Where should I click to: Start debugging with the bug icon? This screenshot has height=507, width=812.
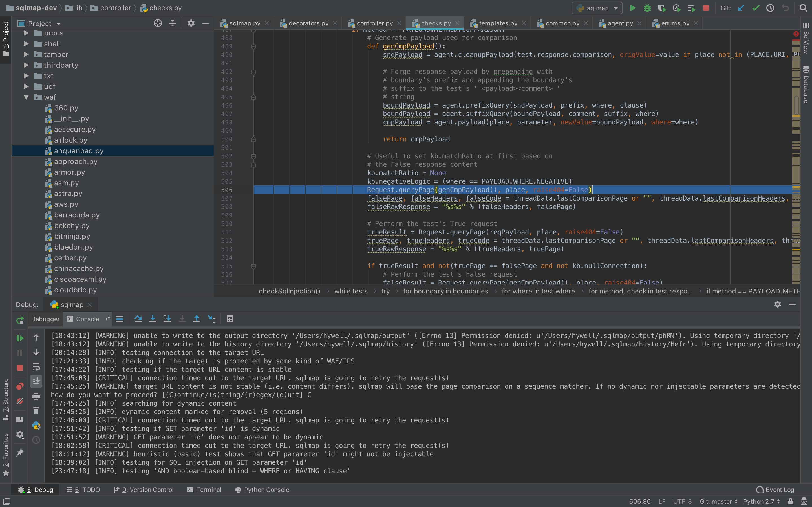click(647, 8)
